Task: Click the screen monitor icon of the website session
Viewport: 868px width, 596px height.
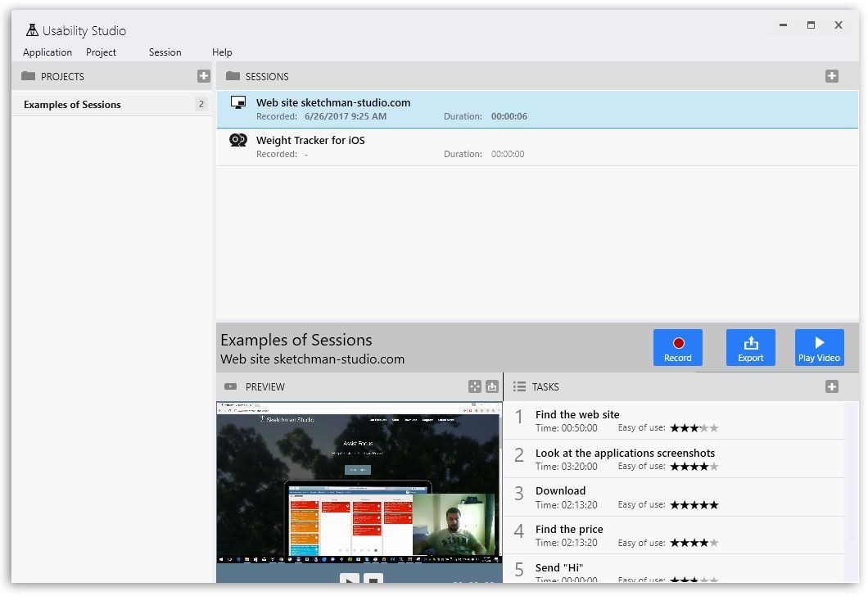Action: coord(238,103)
